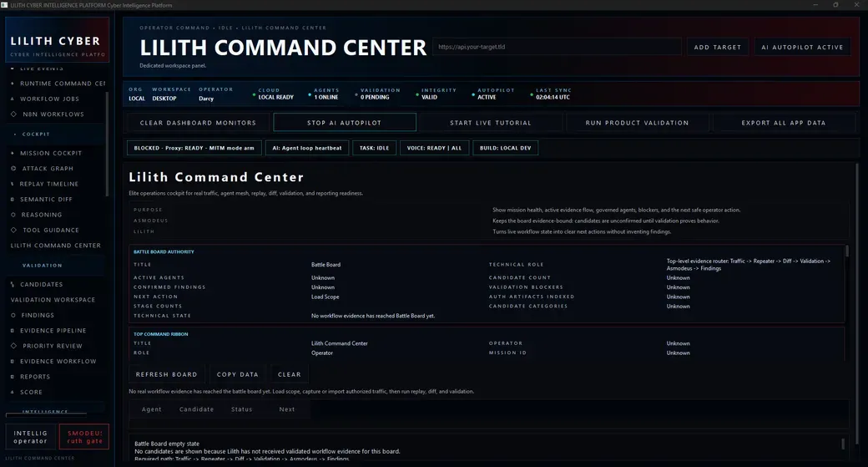Click the Copy Data button

238,374
